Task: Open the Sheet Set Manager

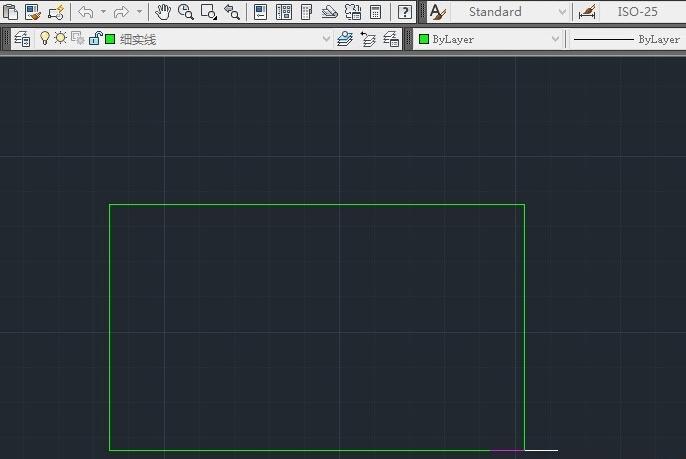Action: (329, 12)
